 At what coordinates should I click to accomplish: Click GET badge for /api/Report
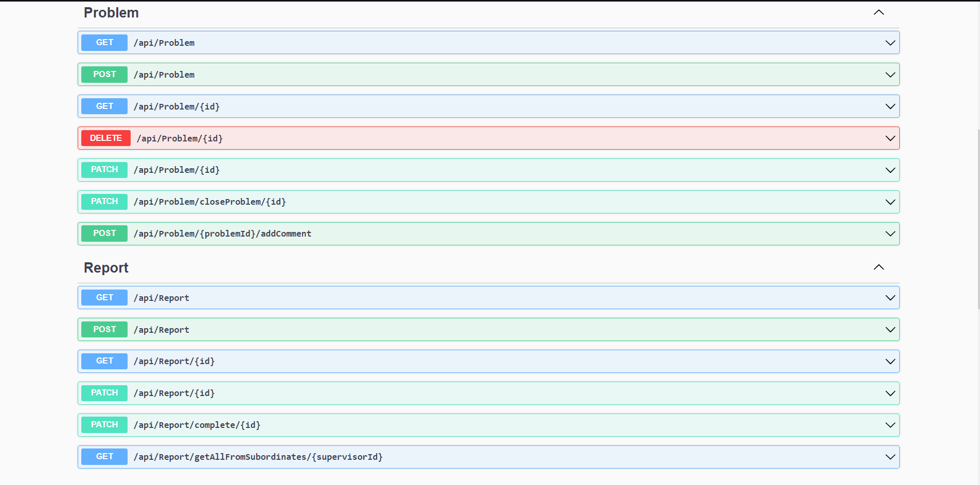[104, 298]
